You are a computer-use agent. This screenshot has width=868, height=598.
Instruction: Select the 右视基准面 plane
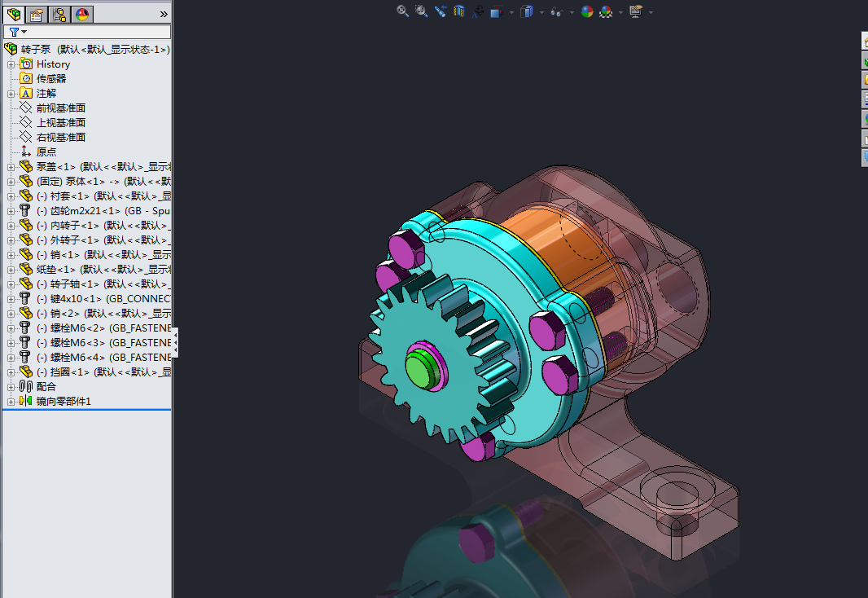[x=61, y=138]
